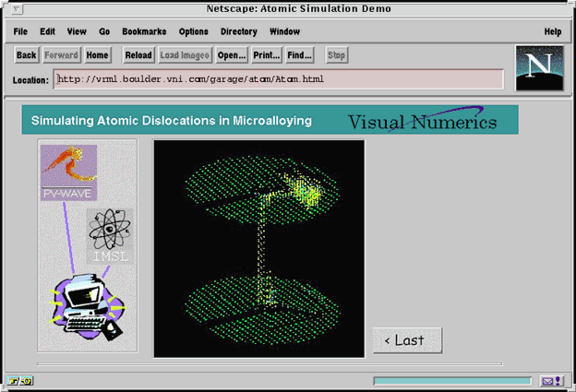This screenshot has height=392, width=576.
Task: Click the Reload button
Action: pos(138,55)
